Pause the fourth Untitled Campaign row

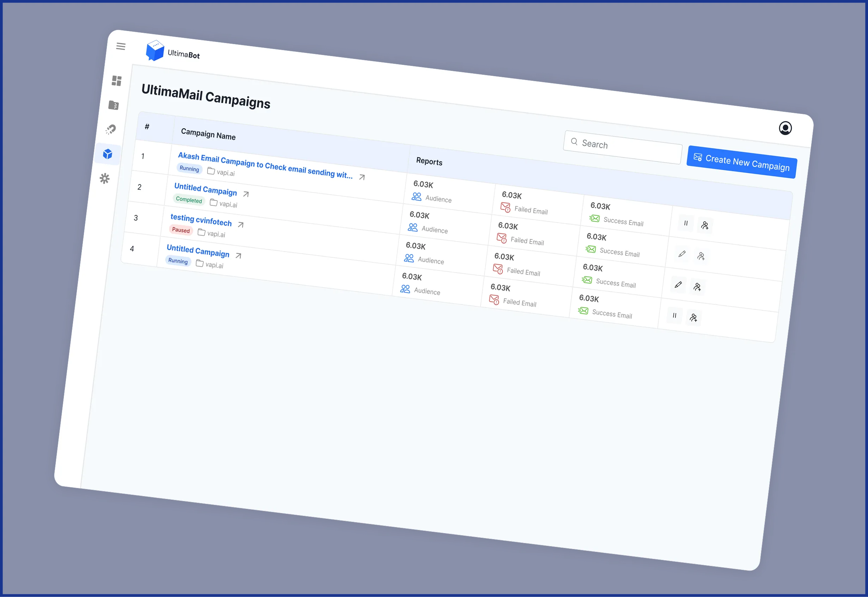[674, 315]
